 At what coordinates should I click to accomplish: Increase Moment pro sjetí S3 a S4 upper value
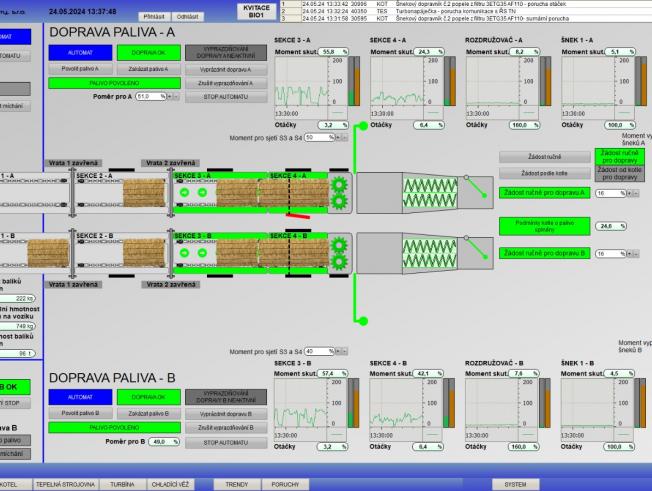[x=339, y=137]
